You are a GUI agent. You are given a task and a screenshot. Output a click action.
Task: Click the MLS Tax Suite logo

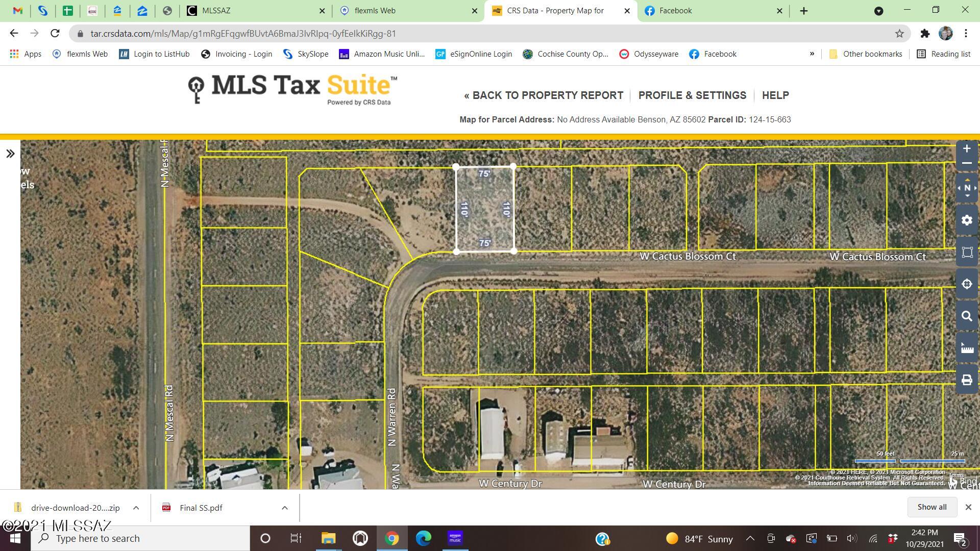coord(292,89)
